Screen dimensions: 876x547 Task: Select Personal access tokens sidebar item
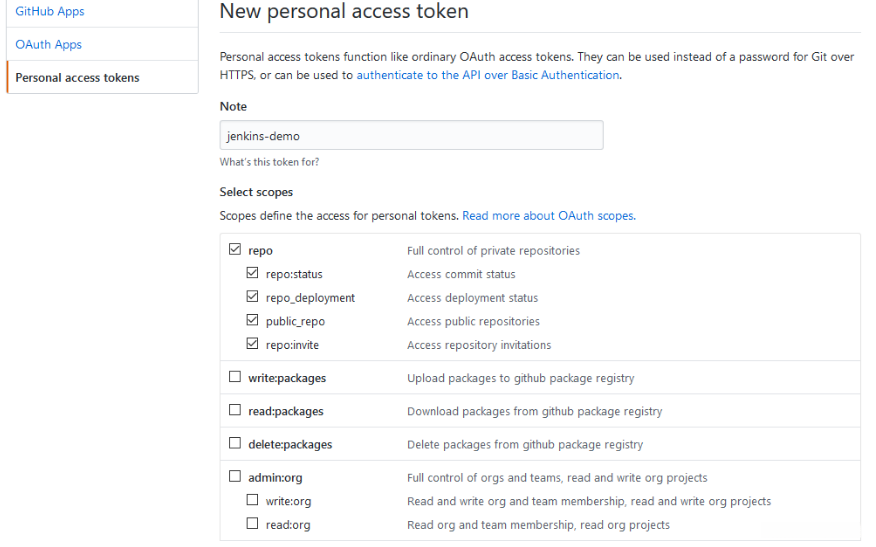(x=77, y=77)
